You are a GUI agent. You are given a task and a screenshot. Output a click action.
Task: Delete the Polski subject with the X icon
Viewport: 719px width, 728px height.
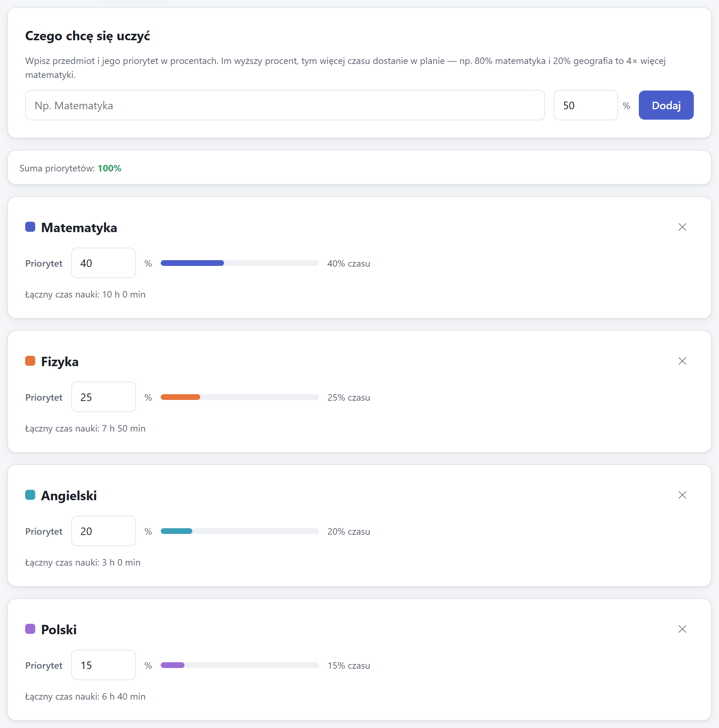[x=682, y=629]
